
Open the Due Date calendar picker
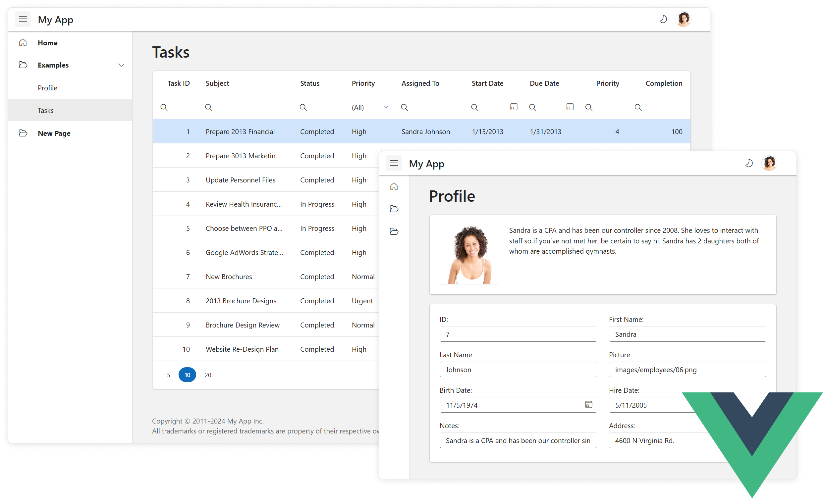coord(570,107)
